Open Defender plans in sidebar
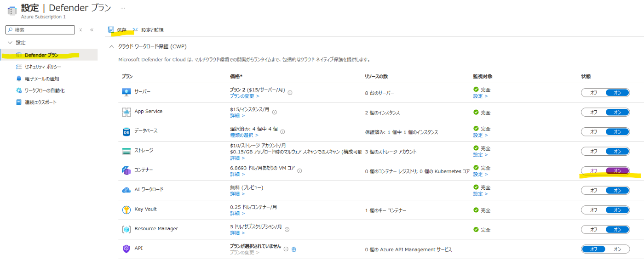This screenshot has width=644, height=266. click(x=49, y=55)
